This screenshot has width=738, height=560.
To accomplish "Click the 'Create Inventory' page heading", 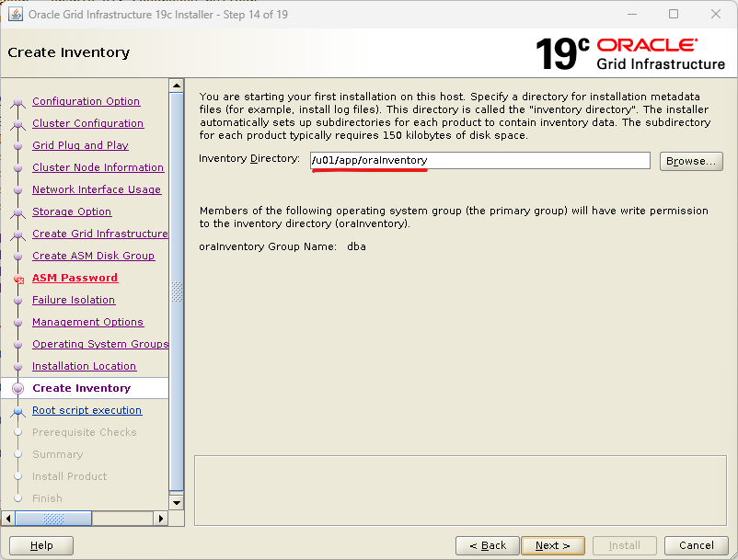I will 69,52.
